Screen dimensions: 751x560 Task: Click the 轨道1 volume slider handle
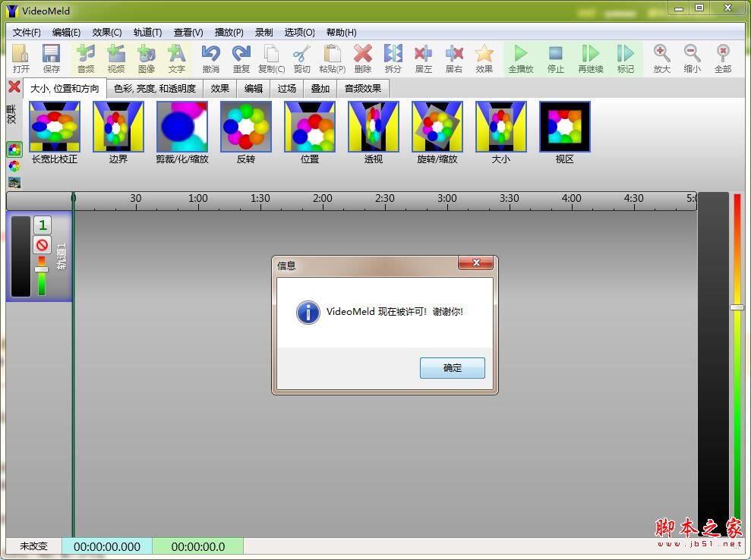coord(41,269)
